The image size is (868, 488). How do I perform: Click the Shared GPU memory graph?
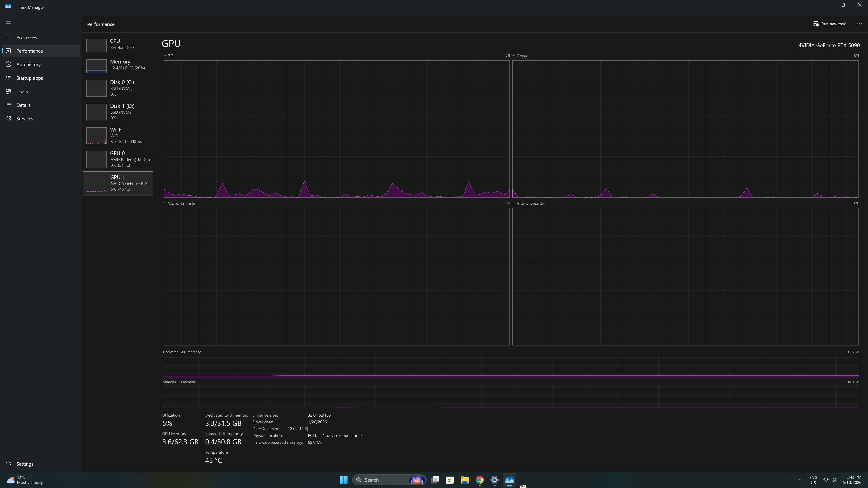[x=511, y=396]
